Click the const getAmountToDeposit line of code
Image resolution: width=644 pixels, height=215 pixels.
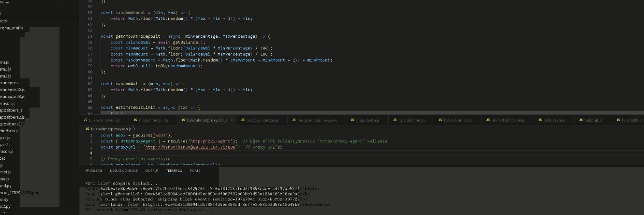click(x=185, y=36)
